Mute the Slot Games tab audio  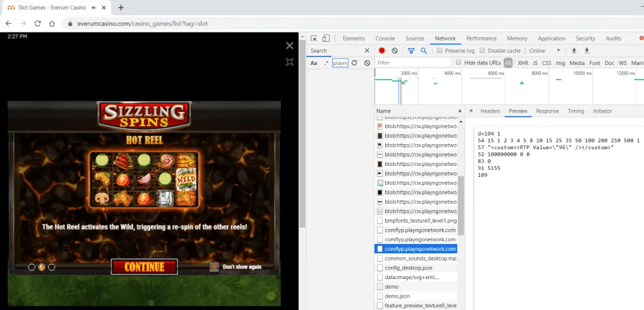pyautogui.click(x=94, y=8)
